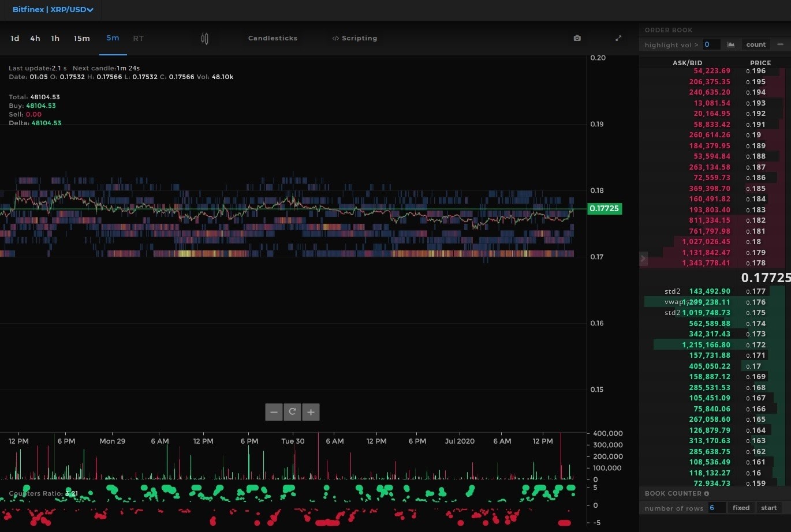The image size is (791, 532).
Task: Toggle the fixed button in Book Counter
Action: pyautogui.click(x=741, y=508)
